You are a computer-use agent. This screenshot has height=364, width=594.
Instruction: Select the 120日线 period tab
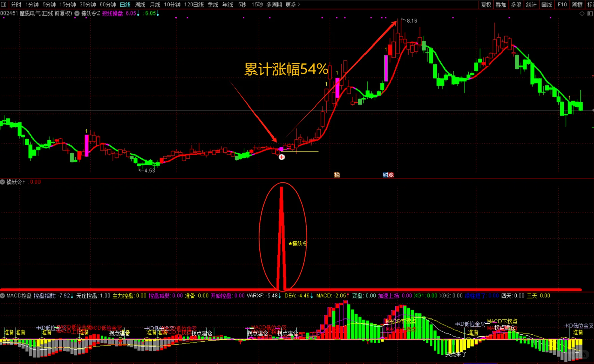(194, 5)
